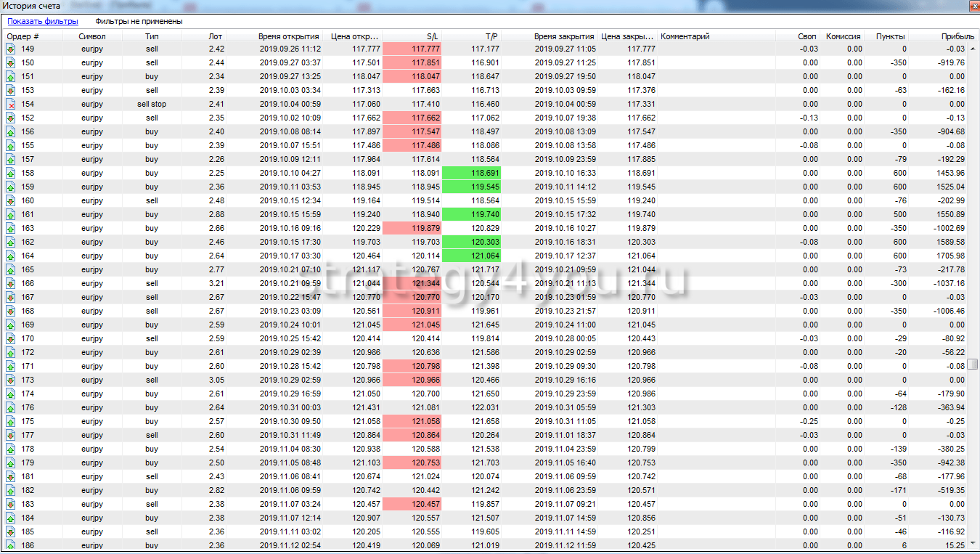This screenshot has width=980, height=554.
Task: Click the buy icon for order 178
Action: coord(11,449)
